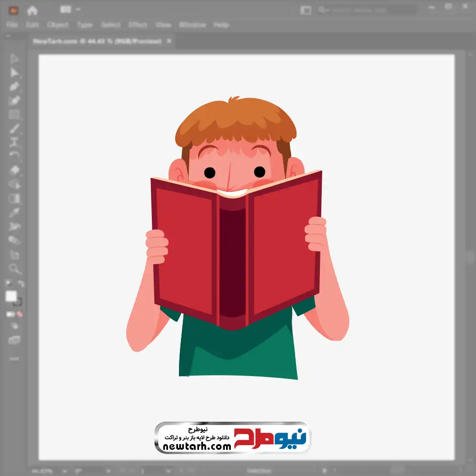Swap fill and stroke colors arrow
Image resolution: width=476 pixels, height=476 pixels.
[20, 284]
